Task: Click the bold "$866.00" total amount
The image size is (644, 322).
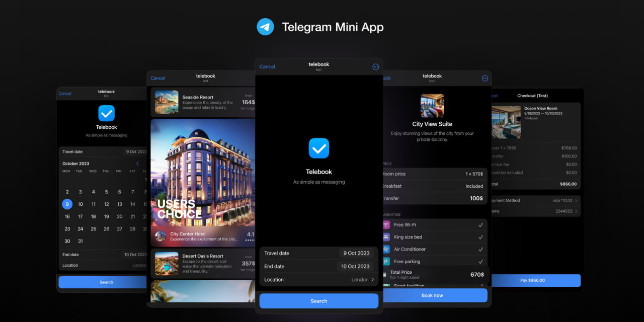Action: 569,184
